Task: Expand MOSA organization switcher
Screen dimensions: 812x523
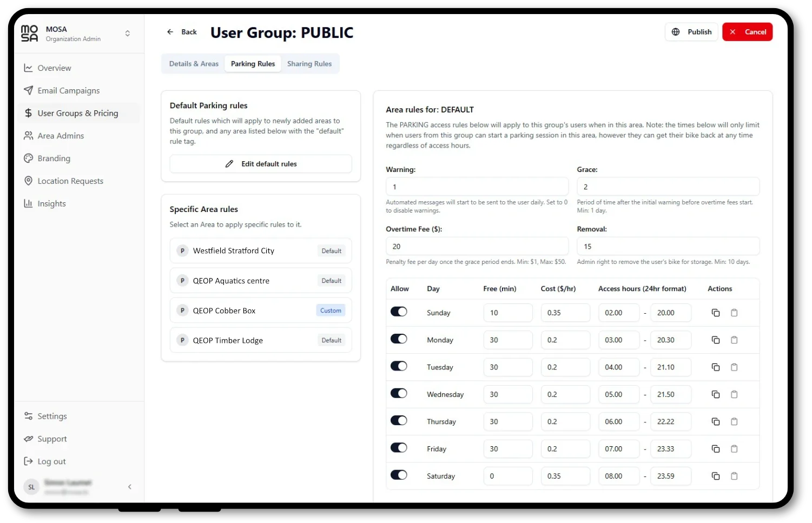Action: pos(128,34)
